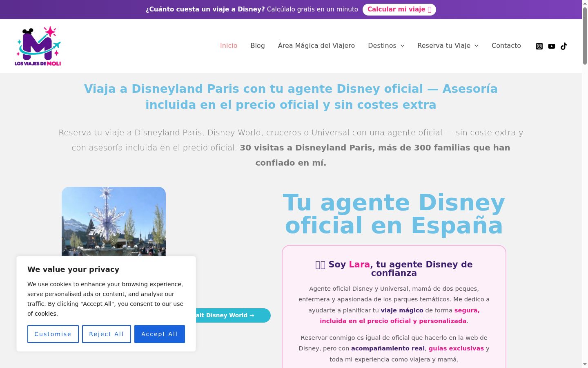Click the text 'acompañamiento real'
Screen dimensions: 588x368
(388, 348)
